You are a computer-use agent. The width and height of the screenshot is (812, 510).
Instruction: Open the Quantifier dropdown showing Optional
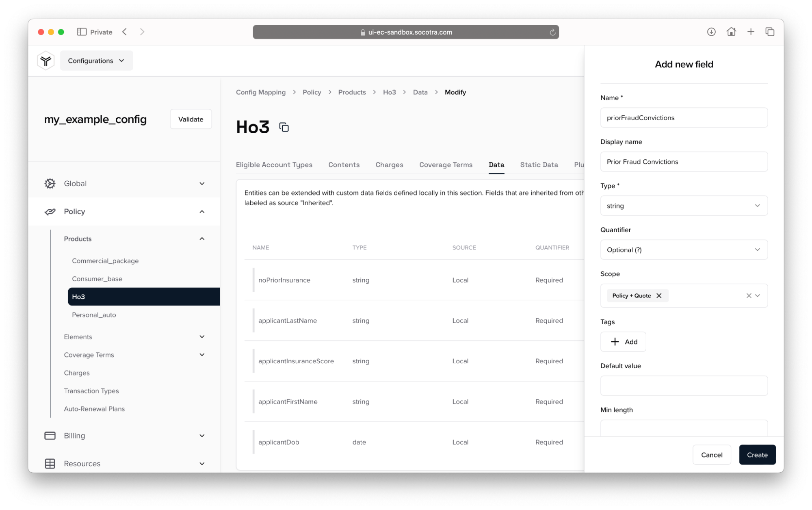pos(684,250)
